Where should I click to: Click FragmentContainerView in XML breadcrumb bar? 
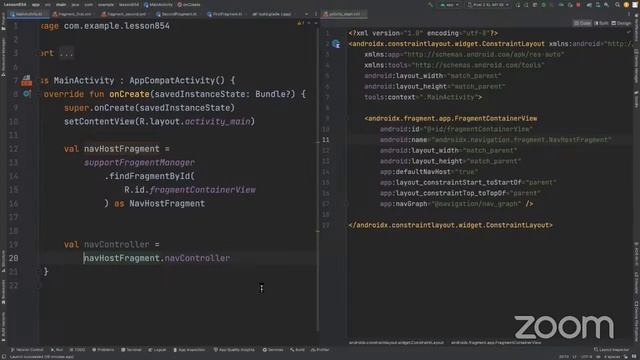click(496, 342)
